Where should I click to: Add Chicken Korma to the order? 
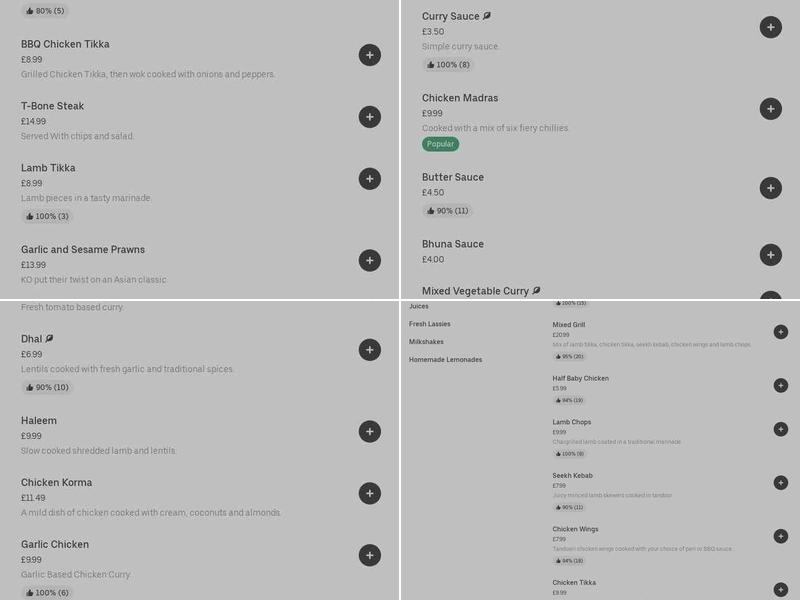pos(370,494)
